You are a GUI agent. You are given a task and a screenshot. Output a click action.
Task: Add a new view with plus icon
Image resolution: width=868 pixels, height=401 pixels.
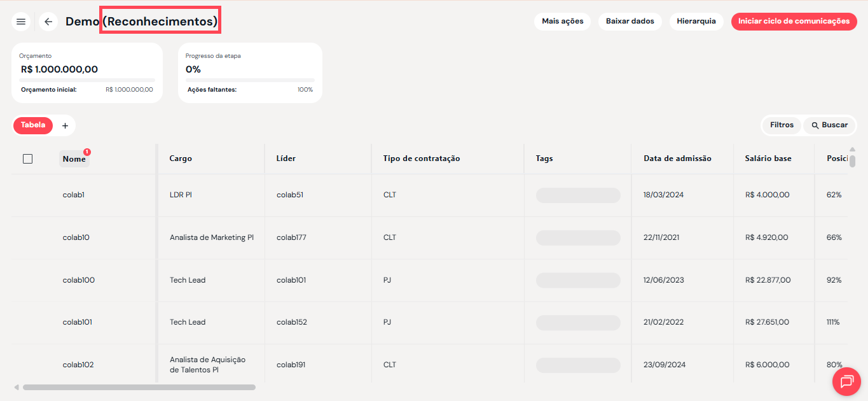65,126
